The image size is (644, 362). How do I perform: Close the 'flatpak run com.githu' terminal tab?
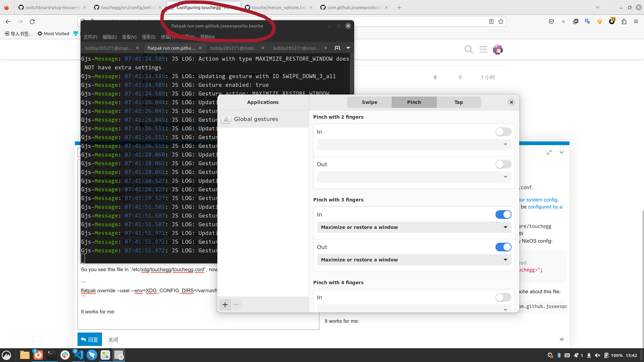200,48
